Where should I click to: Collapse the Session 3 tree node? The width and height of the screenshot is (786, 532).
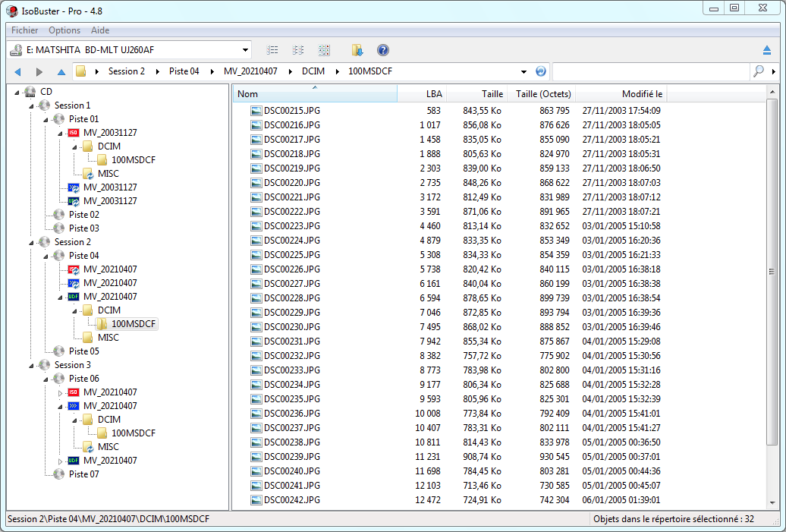31,365
